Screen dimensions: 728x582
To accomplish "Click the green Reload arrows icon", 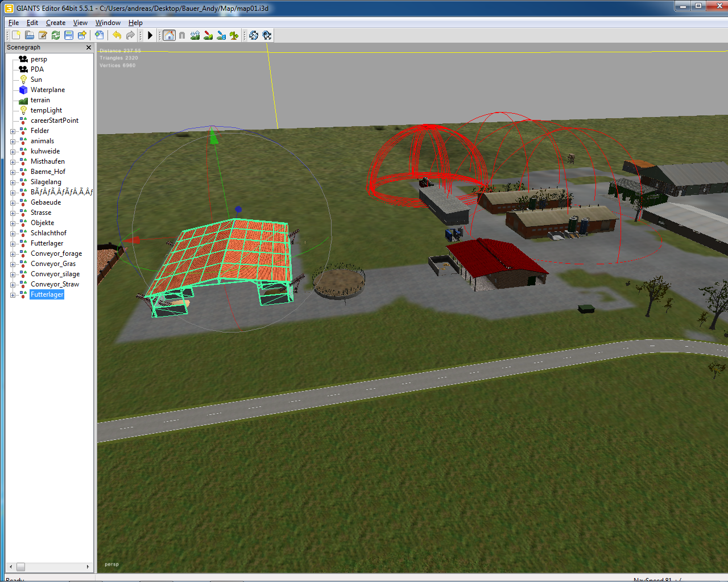I will pyautogui.click(x=56, y=35).
